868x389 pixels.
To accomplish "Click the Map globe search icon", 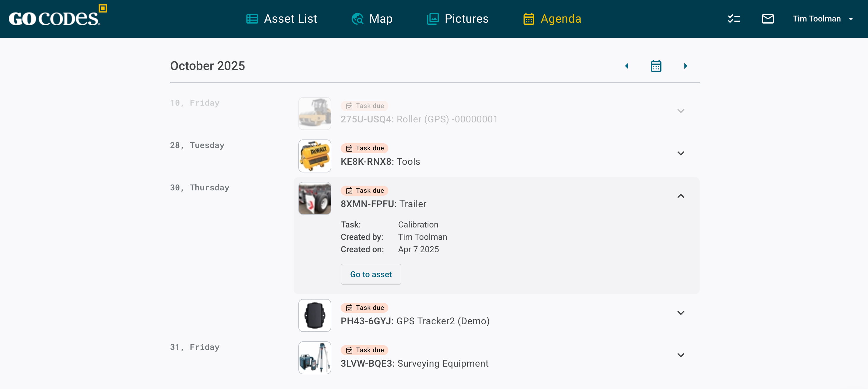I will click(x=357, y=19).
